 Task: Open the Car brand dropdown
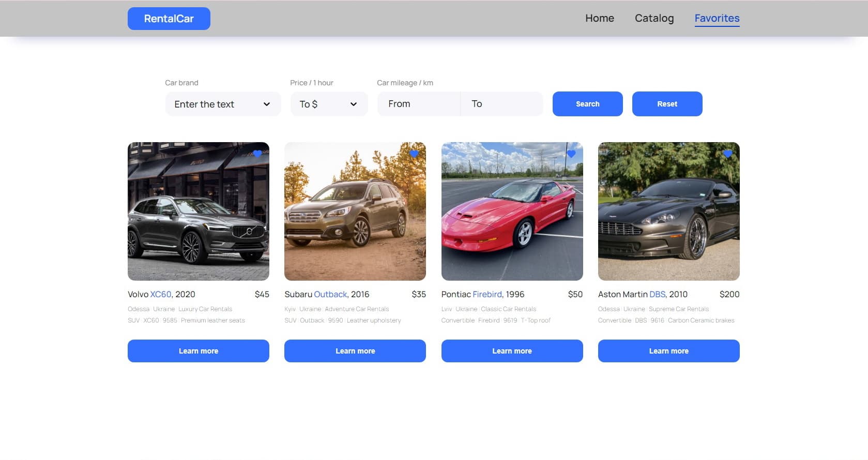coord(223,104)
